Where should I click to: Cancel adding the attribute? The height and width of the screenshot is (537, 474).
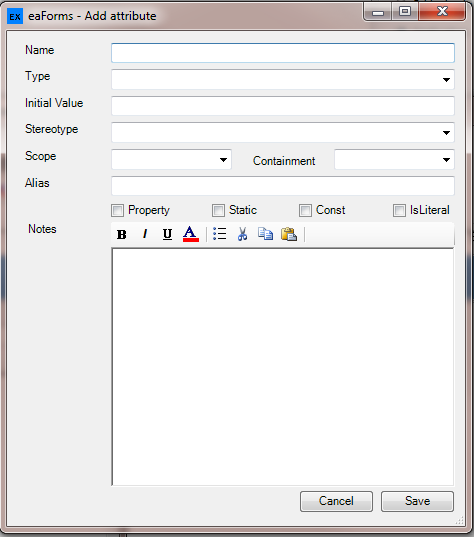click(x=336, y=501)
